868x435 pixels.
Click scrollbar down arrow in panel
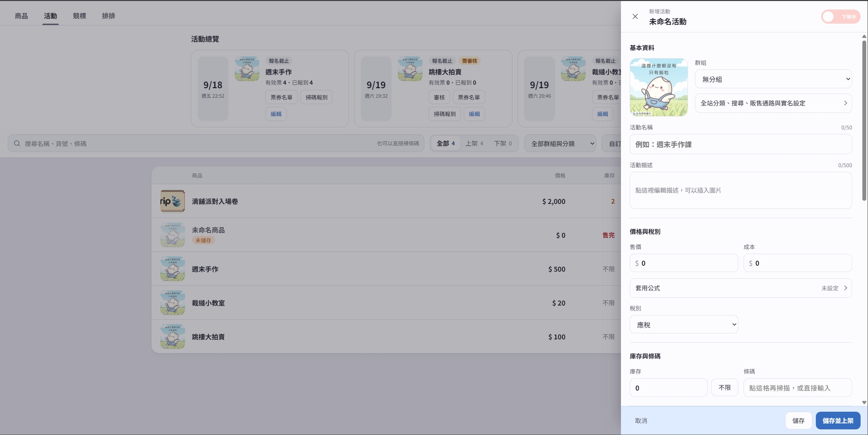[x=864, y=403]
